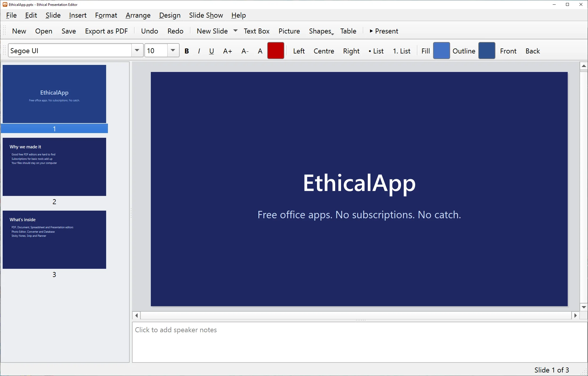Image resolution: width=588 pixels, height=376 pixels.
Task: Click Undo in the toolbar
Action: click(x=149, y=31)
